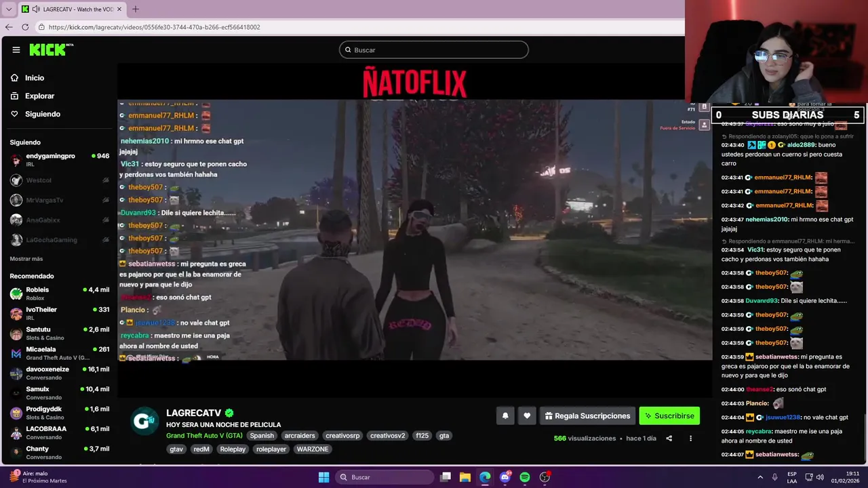Open LaGechaGaming followed channel
The height and width of the screenshot is (488, 868).
(x=59, y=240)
